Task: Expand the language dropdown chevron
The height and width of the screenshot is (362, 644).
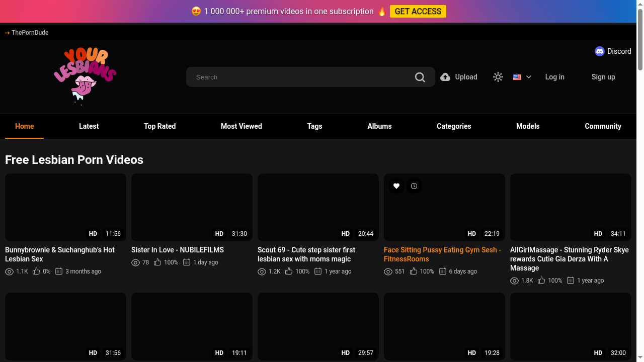Action: tap(529, 77)
